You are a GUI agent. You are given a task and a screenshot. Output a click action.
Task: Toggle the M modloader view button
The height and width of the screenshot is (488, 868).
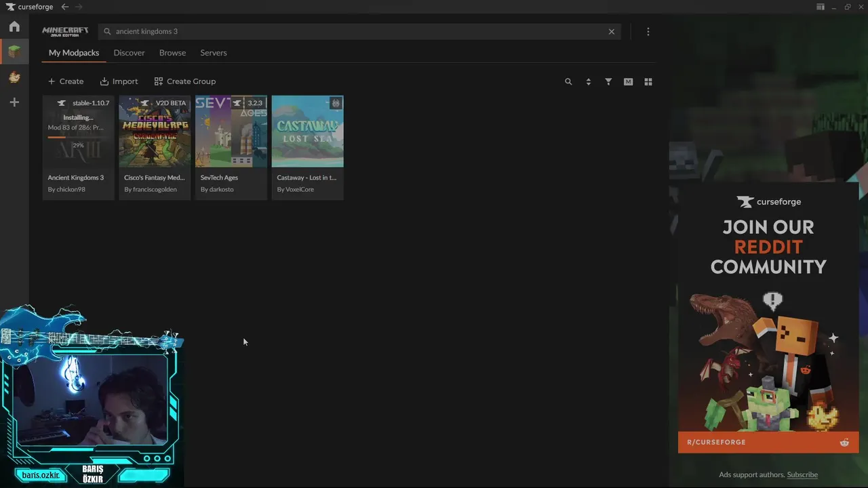pos(628,81)
